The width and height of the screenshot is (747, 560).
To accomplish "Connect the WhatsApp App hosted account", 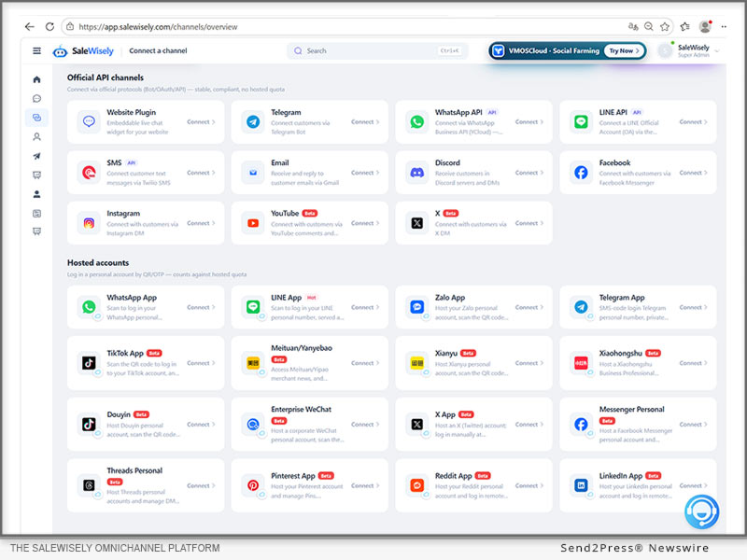I will (x=201, y=307).
